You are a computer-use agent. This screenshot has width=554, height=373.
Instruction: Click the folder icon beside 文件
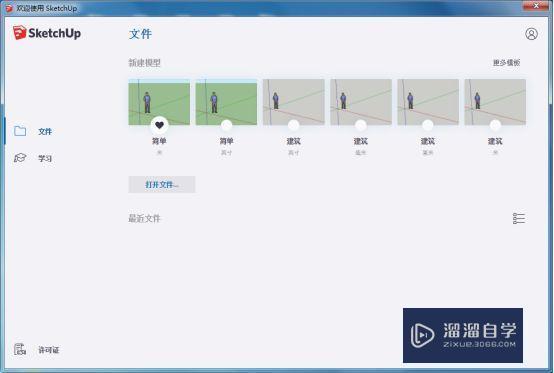pos(20,131)
